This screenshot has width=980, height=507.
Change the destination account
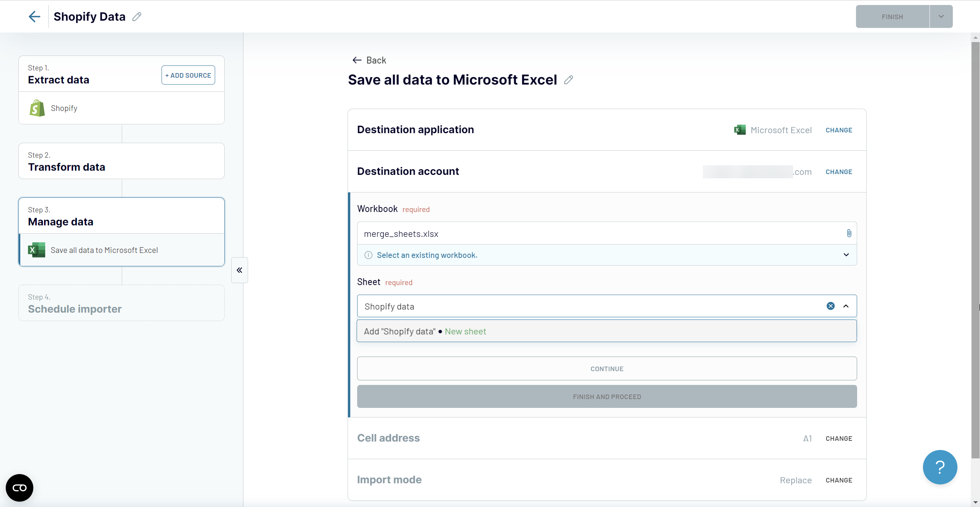(x=839, y=172)
